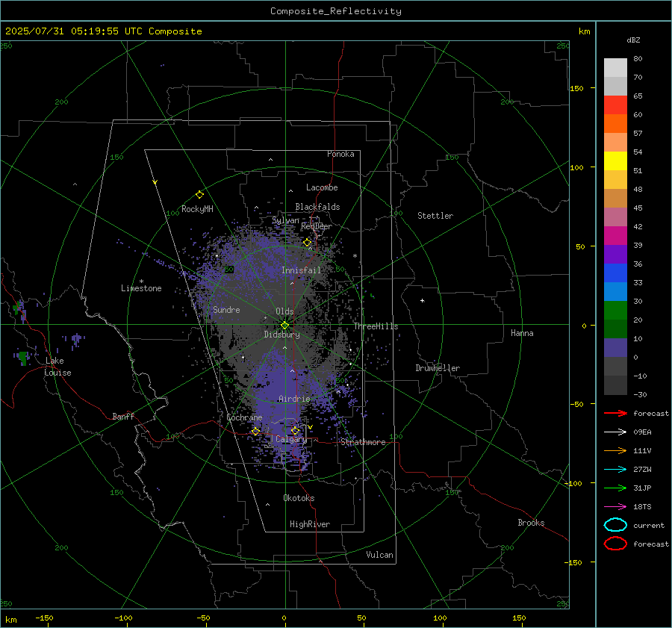The width and height of the screenshot is (672, 628).
Task: Click the Sundre town label
Action: coord(226,309)
